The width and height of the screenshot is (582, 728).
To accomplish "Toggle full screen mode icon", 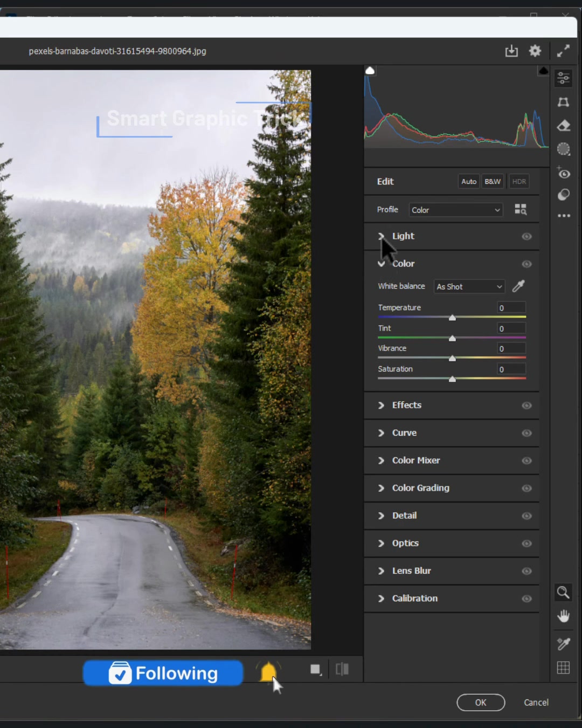I will point(563,51).
